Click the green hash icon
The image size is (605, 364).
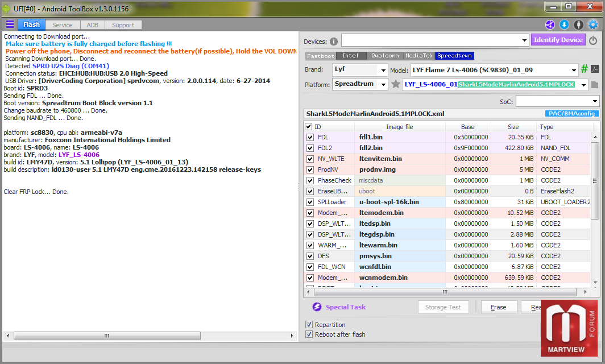point(584,69)
